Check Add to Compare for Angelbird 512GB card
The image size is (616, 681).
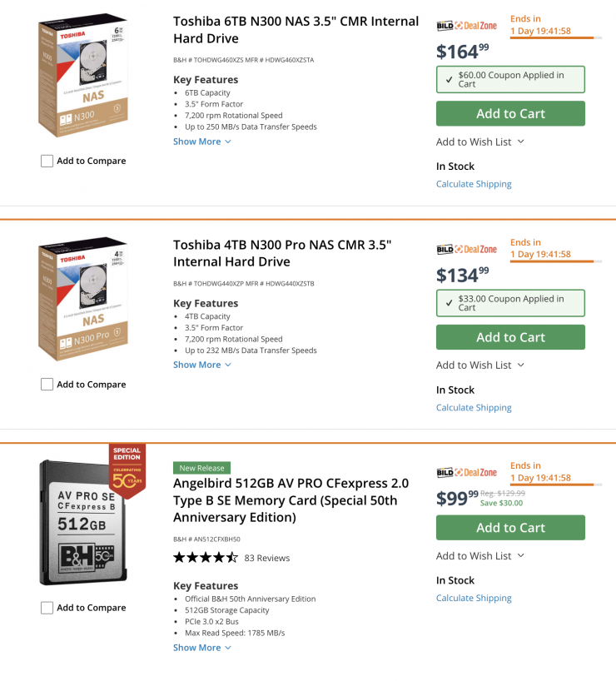(x=47, y=608)
